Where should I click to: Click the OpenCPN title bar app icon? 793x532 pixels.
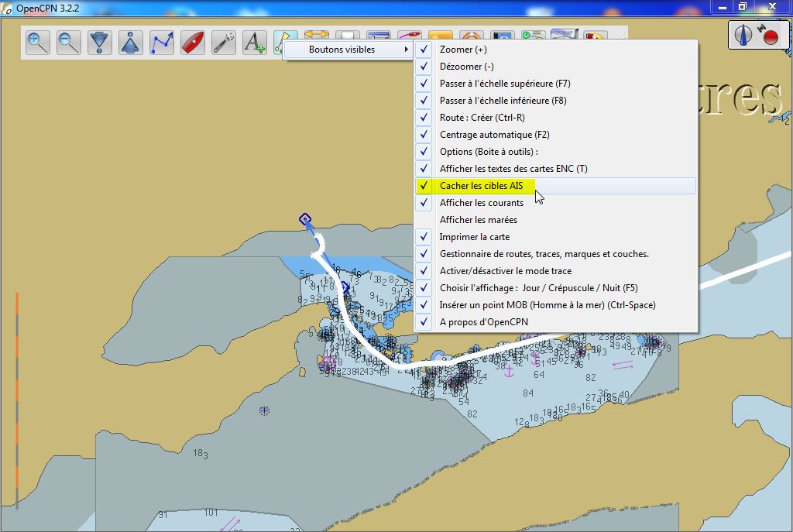[7, 8]
